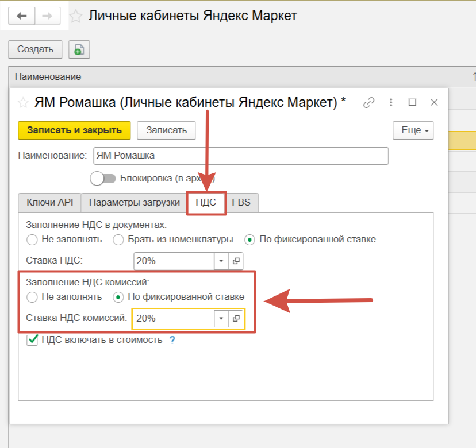Open the Параметры загрузки tab
Image resolution: width=476 pixels, height=448 pixels.
pyautogui.click(x=134, y=203)
